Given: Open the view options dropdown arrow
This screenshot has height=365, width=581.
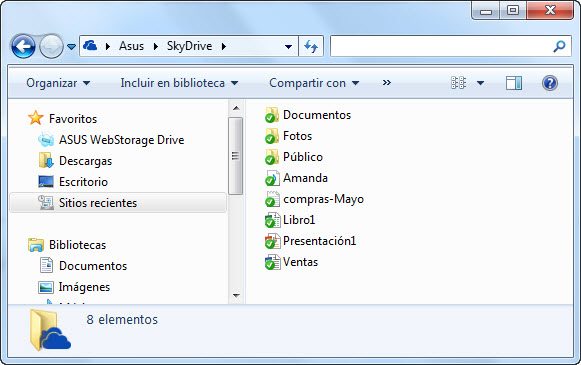Looking at the screenshot, I should (480, 83).
